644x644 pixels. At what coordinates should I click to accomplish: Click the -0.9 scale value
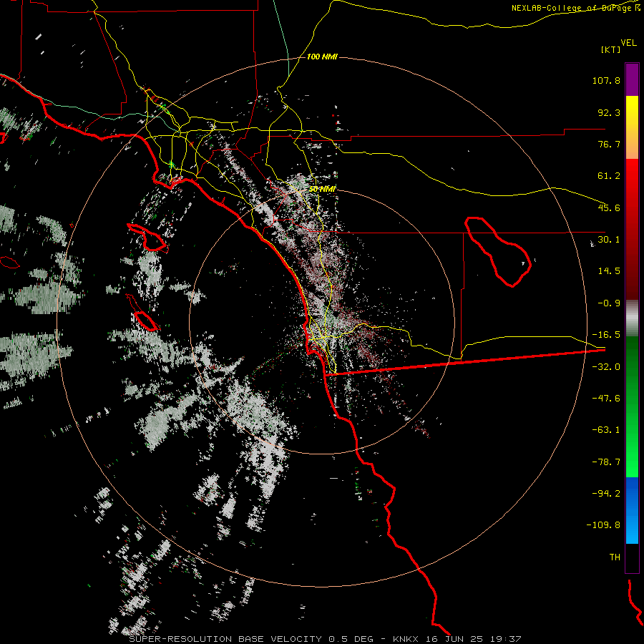(609, 303)
